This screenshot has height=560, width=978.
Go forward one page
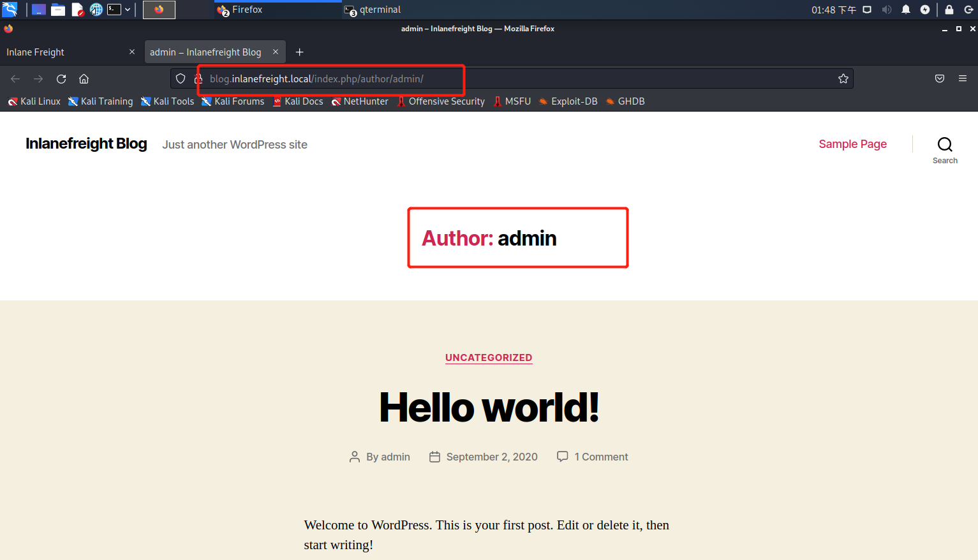tap(38, 78)
